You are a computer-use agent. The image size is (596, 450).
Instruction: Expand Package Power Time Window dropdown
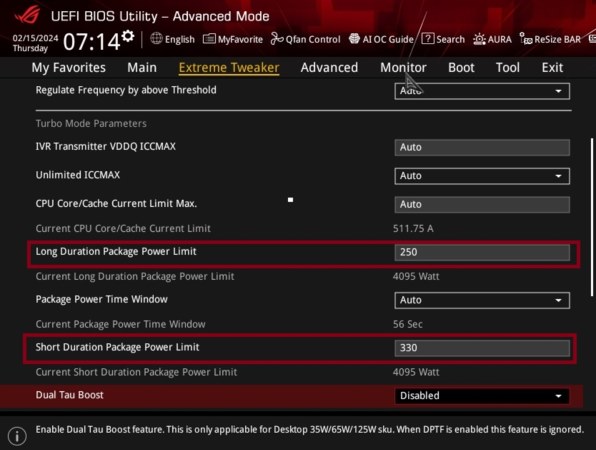(482, 300)
